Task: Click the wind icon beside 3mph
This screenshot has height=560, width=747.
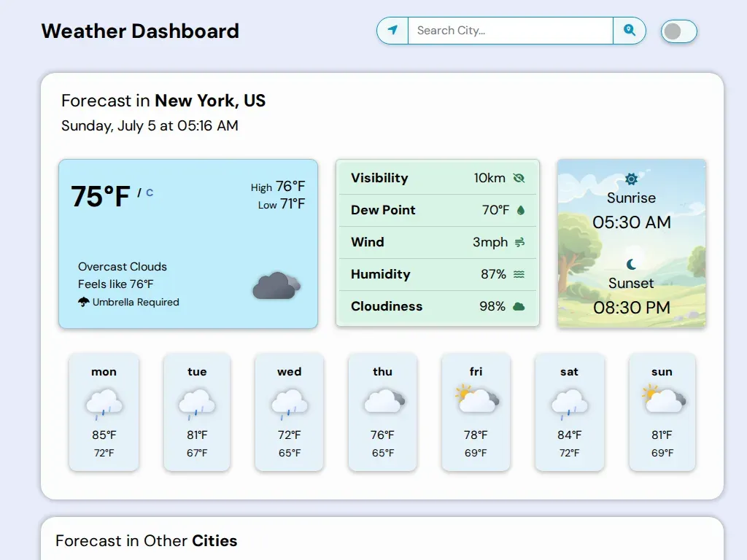Action: point(519,242)
